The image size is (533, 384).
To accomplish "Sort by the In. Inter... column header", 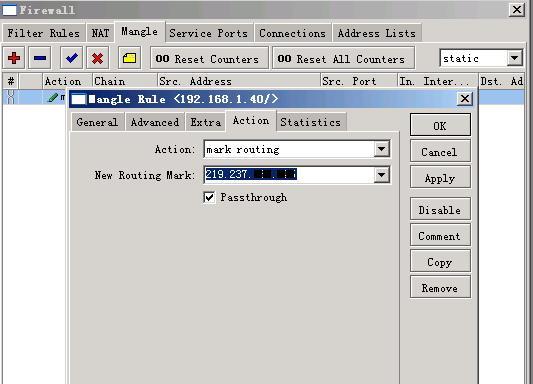I will coord(438,81).
